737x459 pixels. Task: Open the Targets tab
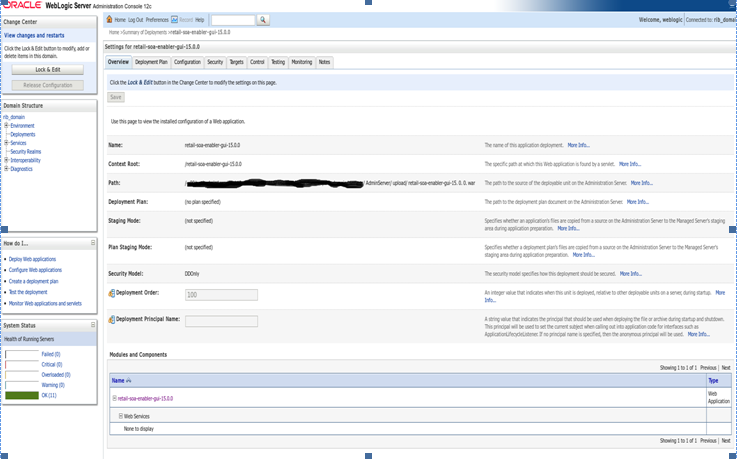[x=236, y=62]
